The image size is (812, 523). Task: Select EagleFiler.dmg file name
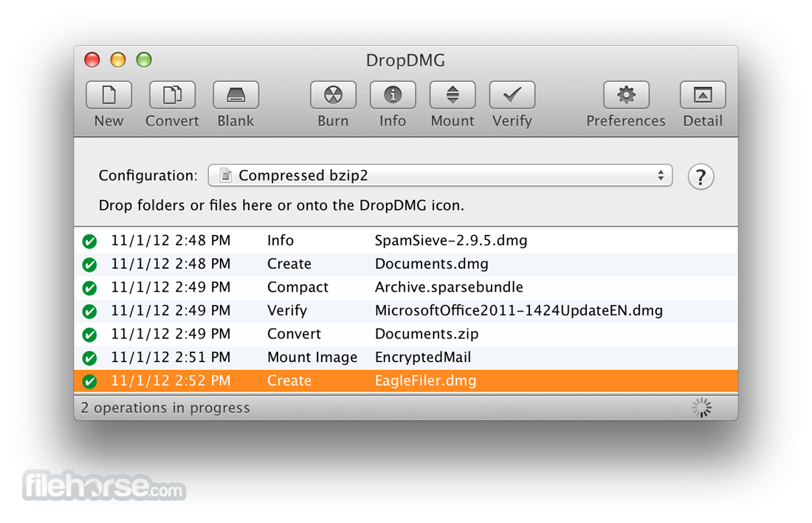click(x=426, y=380)
